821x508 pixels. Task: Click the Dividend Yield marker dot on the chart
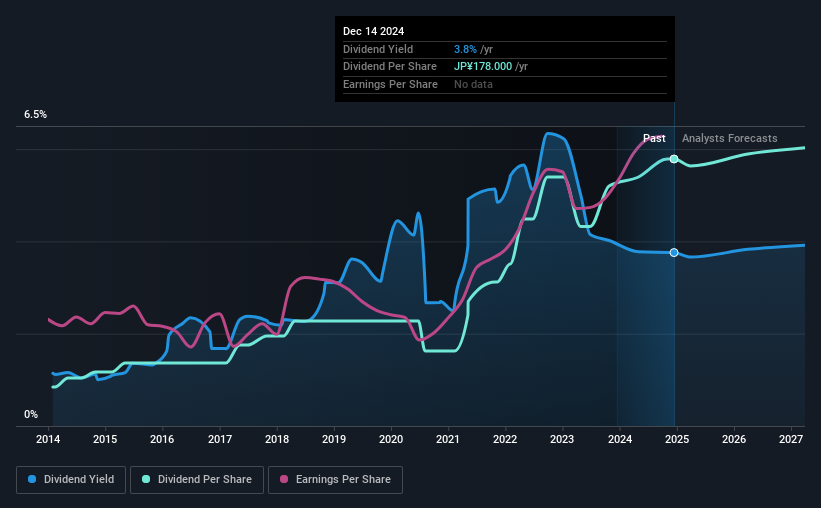674,252
